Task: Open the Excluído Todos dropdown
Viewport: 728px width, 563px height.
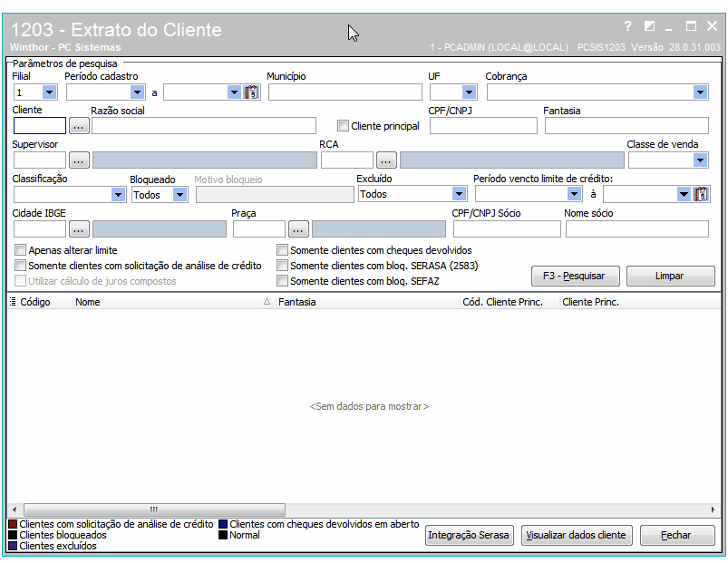Action: (459, 194)
